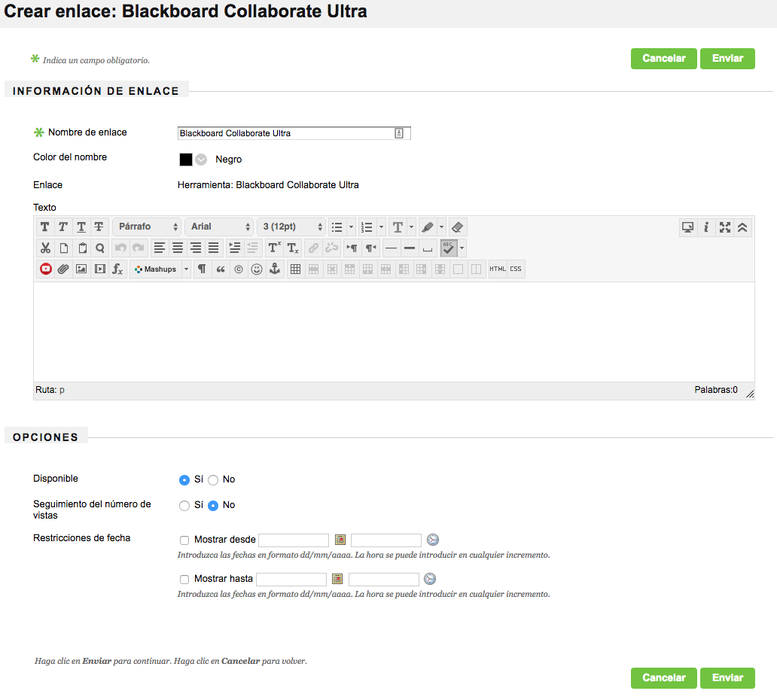Image resolution: width=777 pixels, height=700 pixels.
Task: Insert a table with the table icon
Action: (295, 269)
